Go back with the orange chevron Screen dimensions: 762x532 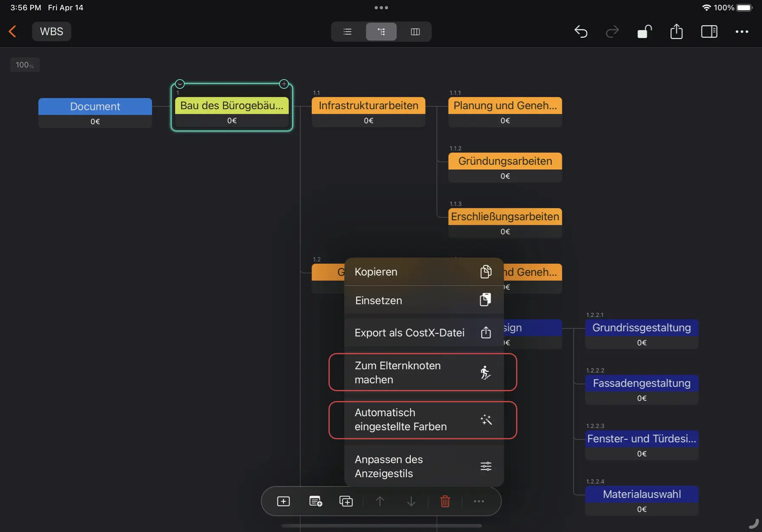[12, 31]
